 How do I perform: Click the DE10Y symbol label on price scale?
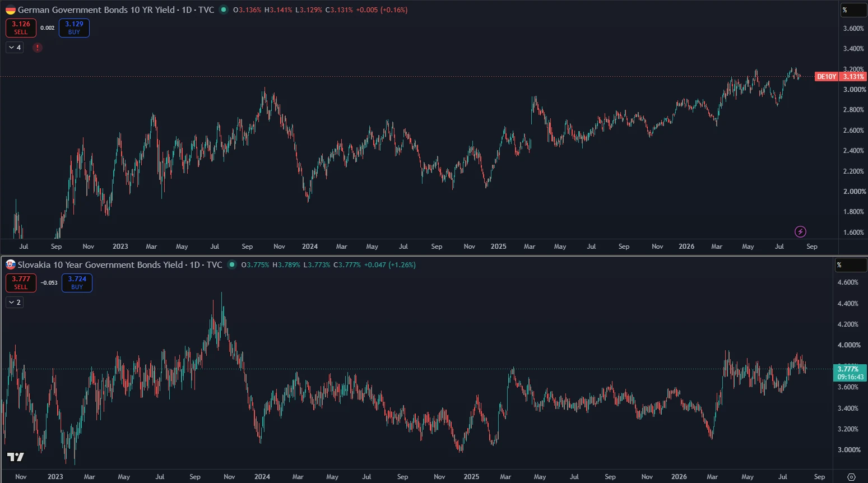click(827, 77)
